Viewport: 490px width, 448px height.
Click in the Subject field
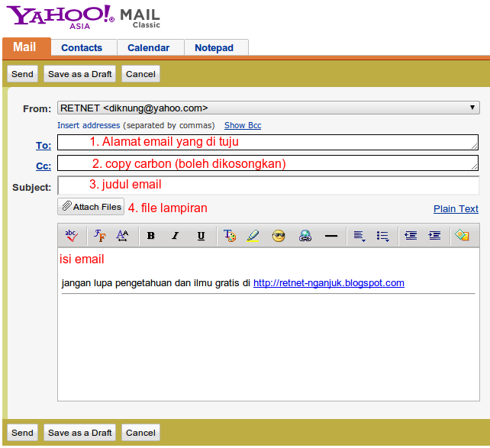(x=269, y=185)
